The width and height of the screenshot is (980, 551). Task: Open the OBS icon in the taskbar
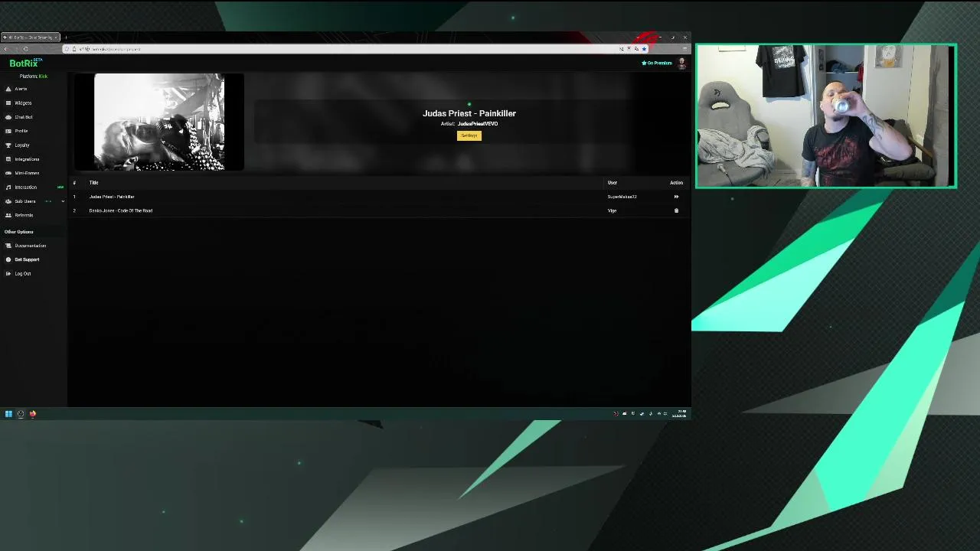[21, 414]
